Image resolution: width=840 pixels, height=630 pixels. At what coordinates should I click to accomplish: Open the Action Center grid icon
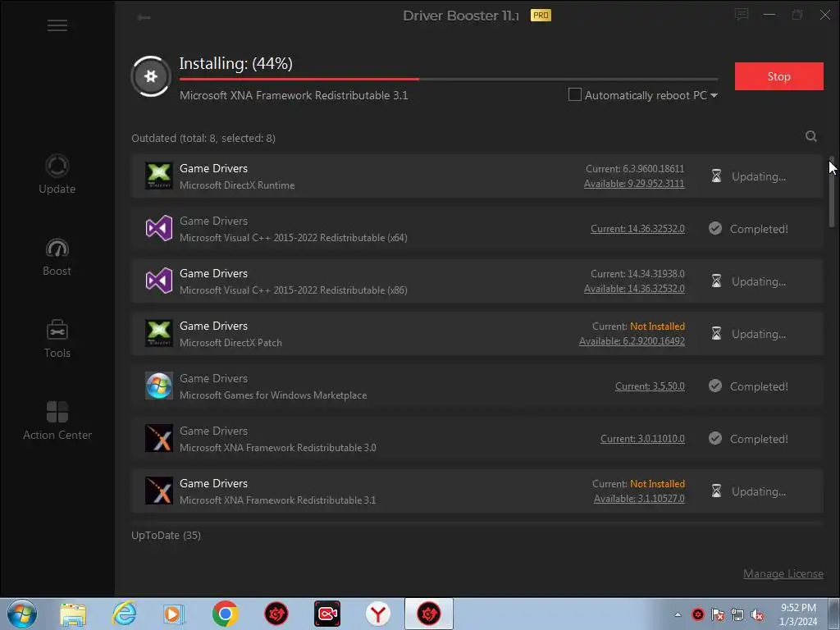[x=57, y=412]
